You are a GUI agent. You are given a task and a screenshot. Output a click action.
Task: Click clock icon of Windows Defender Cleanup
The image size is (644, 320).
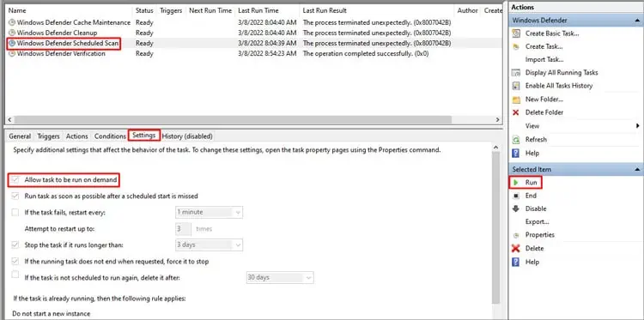click(x=12, y=33)
